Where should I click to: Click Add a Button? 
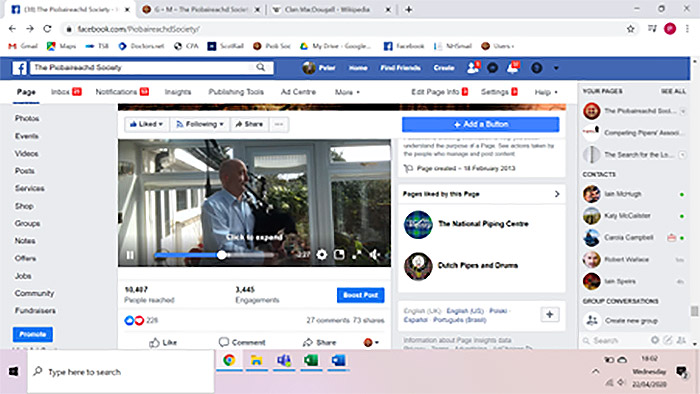[480, 124]
